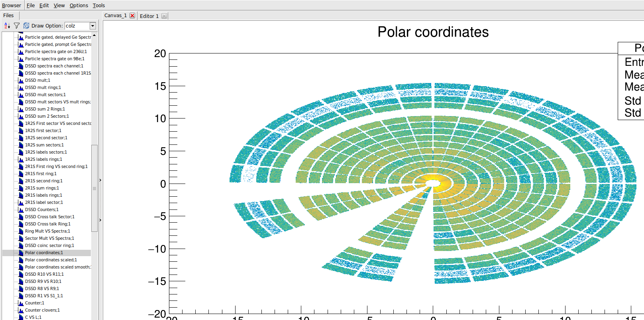644x320 pixels.
Task: Select DSSD R10 VS R11;1 in tree
Action: point(44,274)
